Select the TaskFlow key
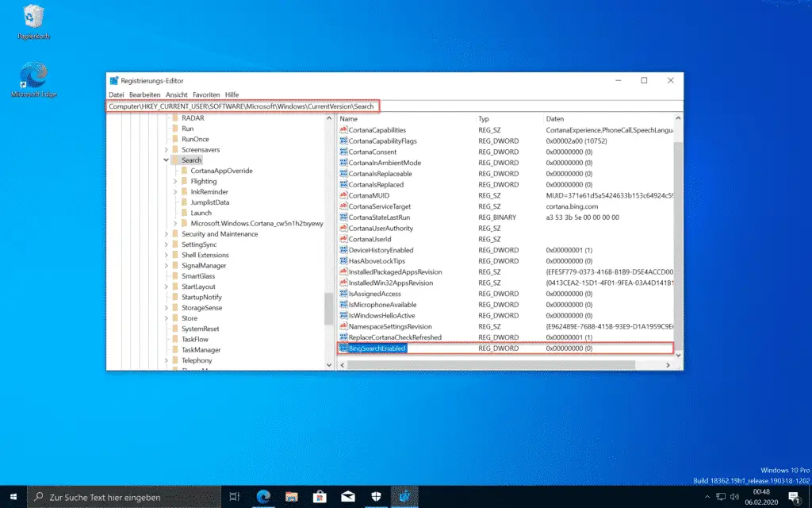This screenshot has width=812, height=508. (195, 339)
